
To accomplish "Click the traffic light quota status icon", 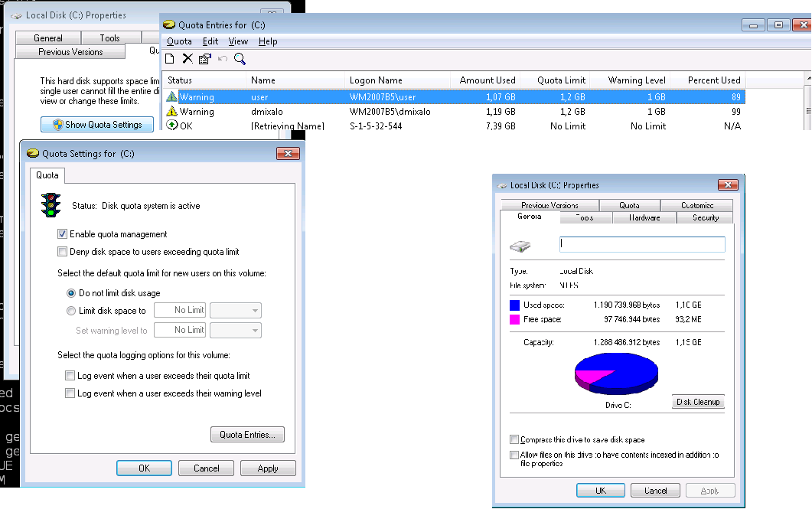I will 51,205.
